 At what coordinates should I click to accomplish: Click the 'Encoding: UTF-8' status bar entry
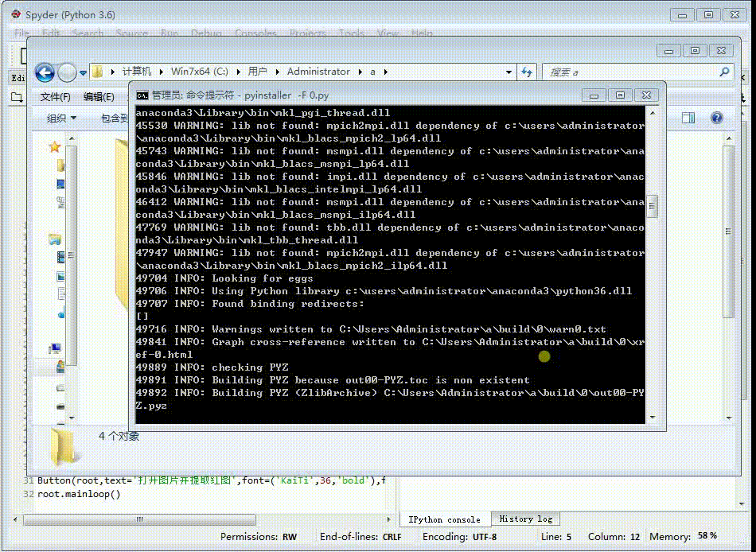[459, 537]
